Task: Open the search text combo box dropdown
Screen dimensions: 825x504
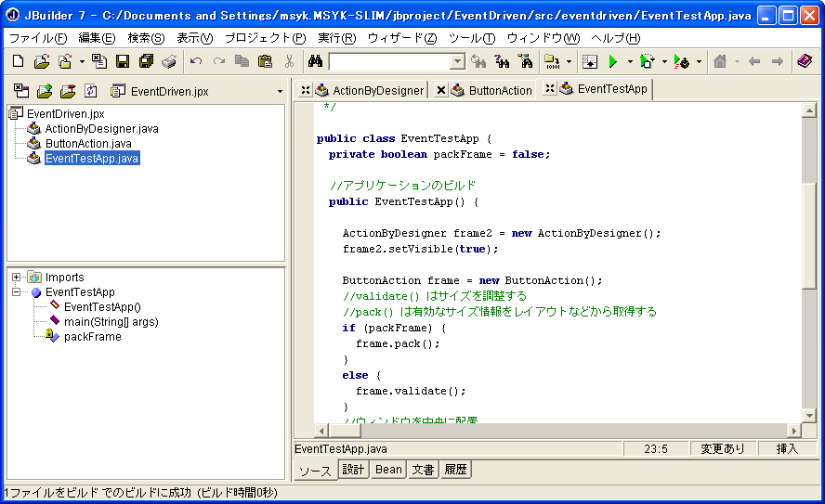Action: 457,62
